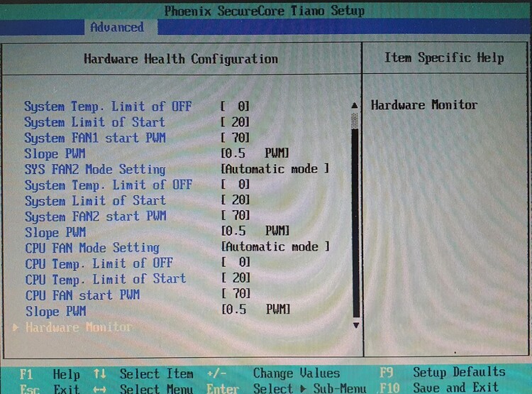This screenshot has height=394, width=532.
Task: Click the scrollbar down arrow
Action: [355, 325]
